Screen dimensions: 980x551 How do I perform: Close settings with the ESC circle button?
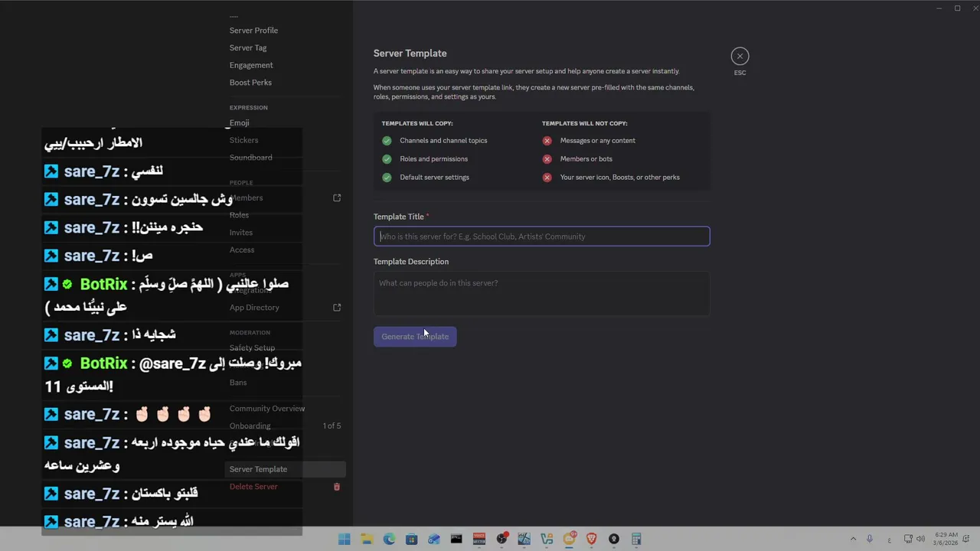click(x=740, y=56)
